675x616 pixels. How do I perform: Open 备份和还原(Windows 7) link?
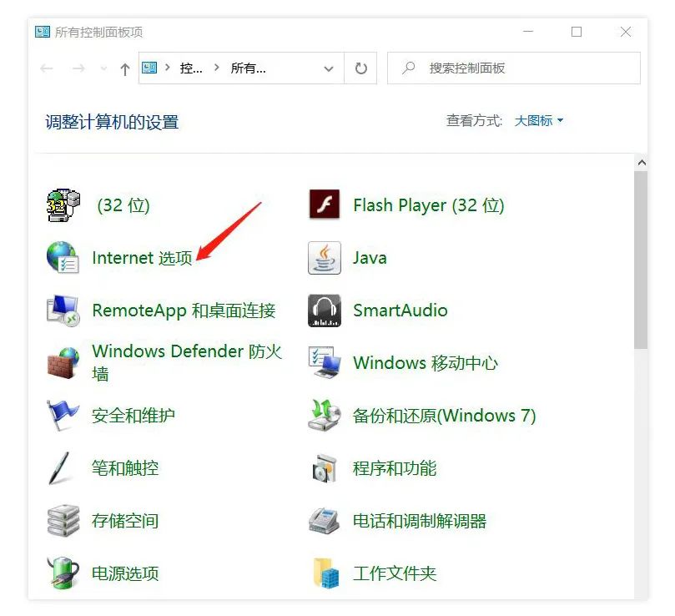(444, 416)
